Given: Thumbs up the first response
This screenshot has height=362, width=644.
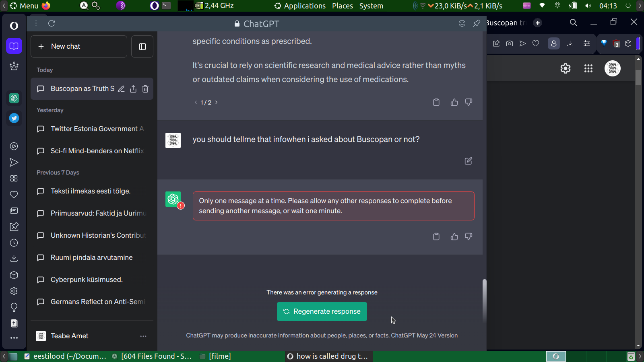Looking at the screenshot, I should pos(454,102).
